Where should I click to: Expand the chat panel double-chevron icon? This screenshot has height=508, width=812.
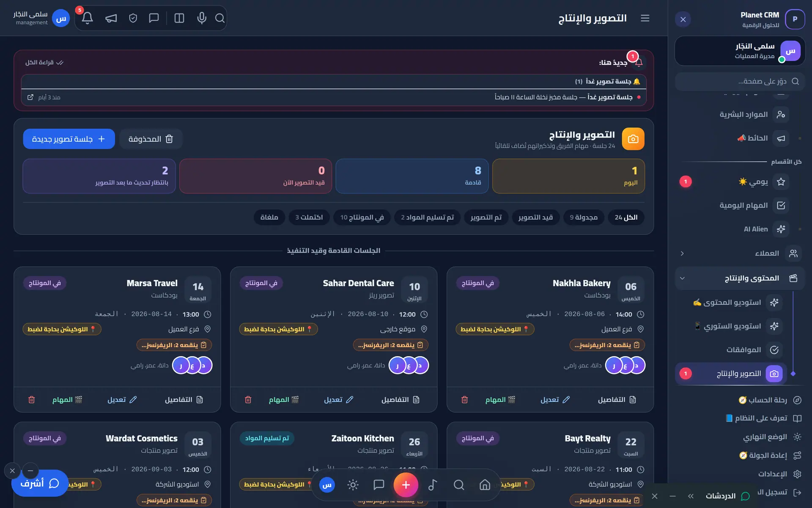[691, 496]
